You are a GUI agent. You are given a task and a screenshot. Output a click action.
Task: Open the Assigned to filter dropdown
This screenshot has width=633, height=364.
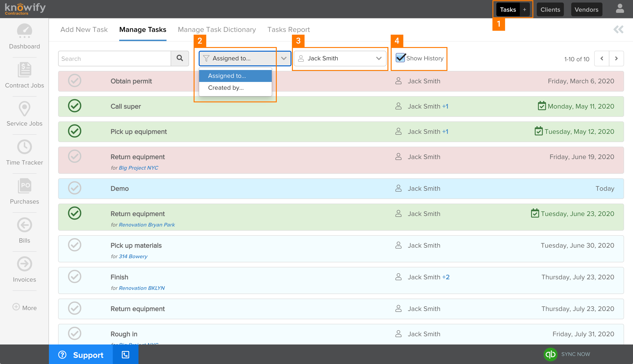[245, 59]
